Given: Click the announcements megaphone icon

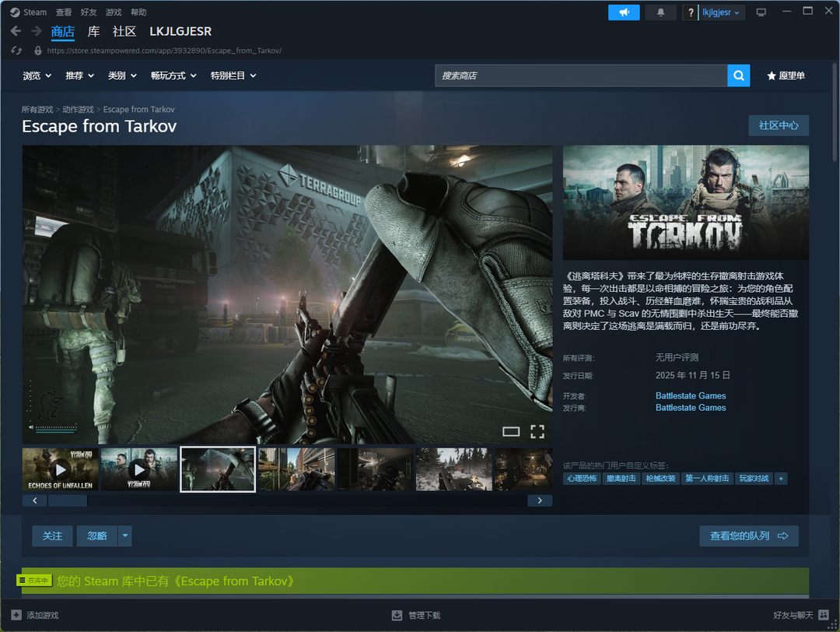Looking at the screenshot, I should click(624, 12).
